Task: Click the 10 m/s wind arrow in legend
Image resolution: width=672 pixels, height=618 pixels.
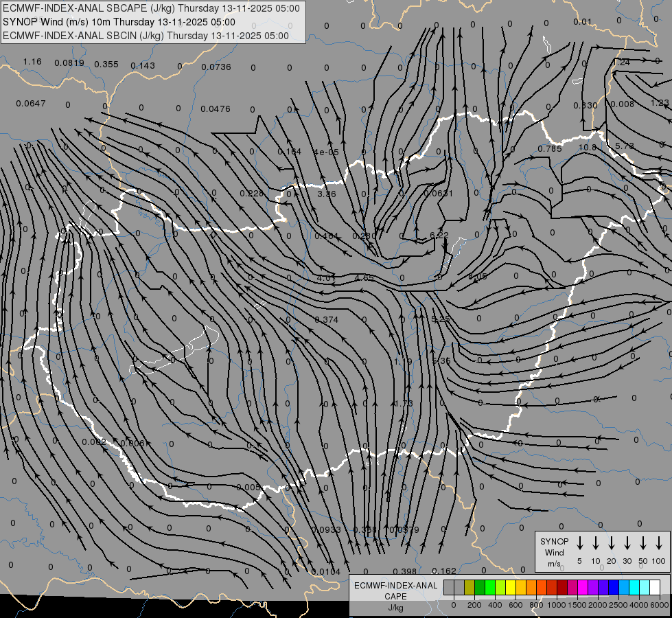Action: [595, 543]
